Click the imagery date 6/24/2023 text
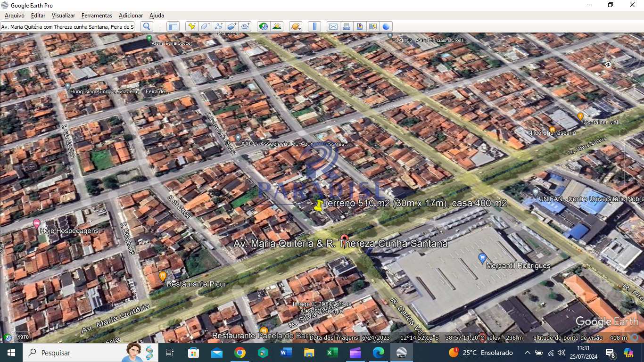The width and height of the screenshot is (644, 362). (349, 337)
